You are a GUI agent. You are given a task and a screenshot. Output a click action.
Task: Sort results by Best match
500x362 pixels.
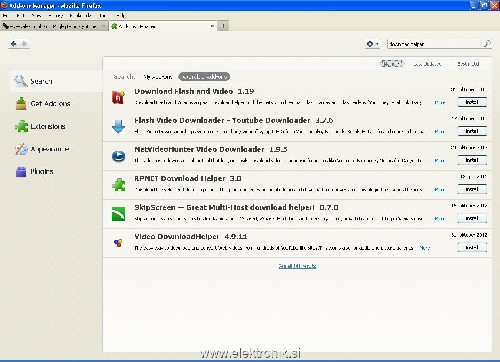tap(468, 64)
